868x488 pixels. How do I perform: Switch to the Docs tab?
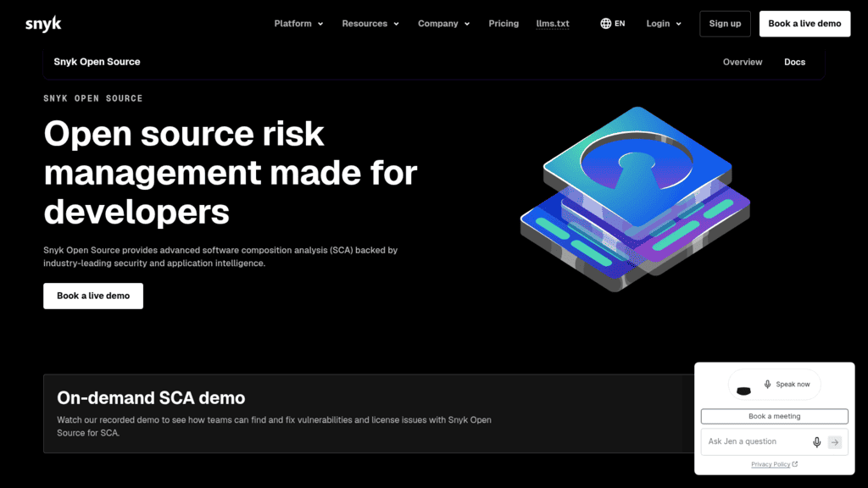tap(794, 62)
